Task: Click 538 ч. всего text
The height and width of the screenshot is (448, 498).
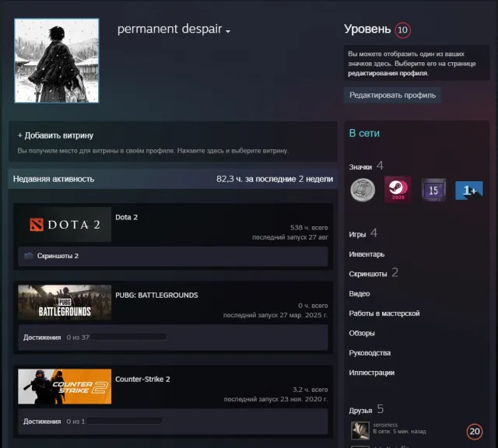Action: point(309,228)
